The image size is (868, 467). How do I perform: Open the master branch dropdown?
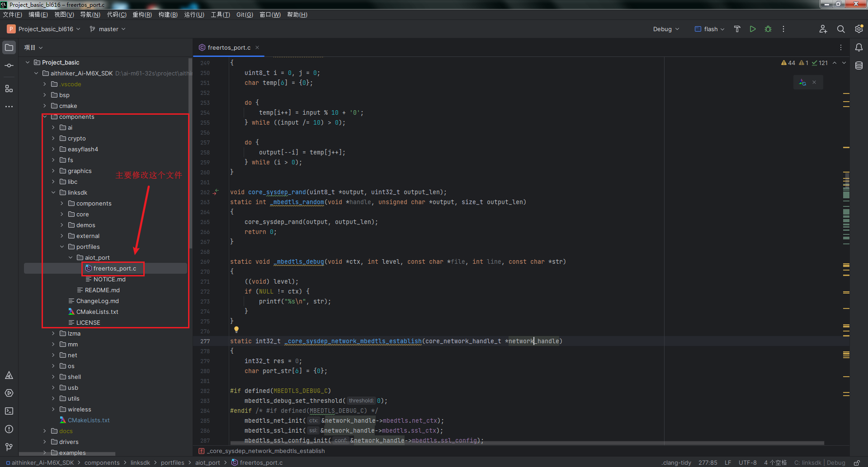click(x=108, y=29)
